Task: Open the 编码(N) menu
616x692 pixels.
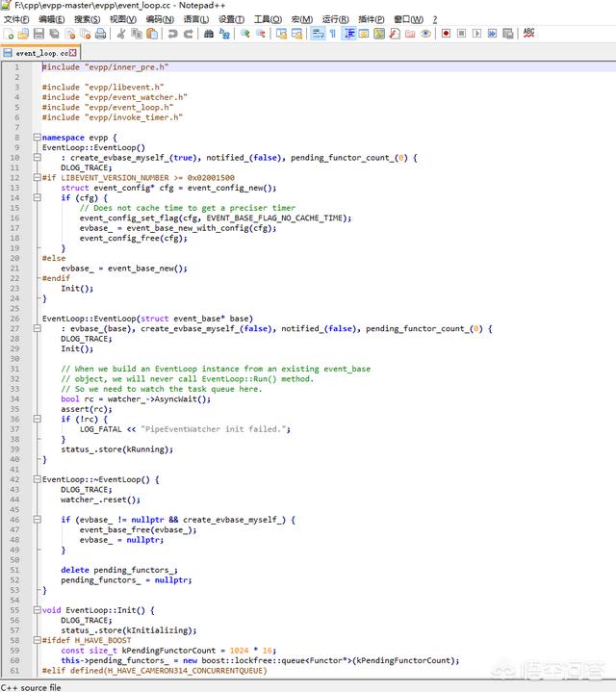Action: tap(160, 19)
